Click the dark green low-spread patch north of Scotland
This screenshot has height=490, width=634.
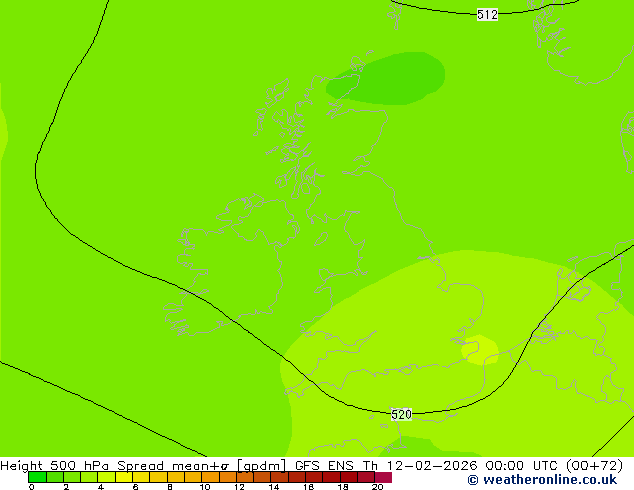386,78
